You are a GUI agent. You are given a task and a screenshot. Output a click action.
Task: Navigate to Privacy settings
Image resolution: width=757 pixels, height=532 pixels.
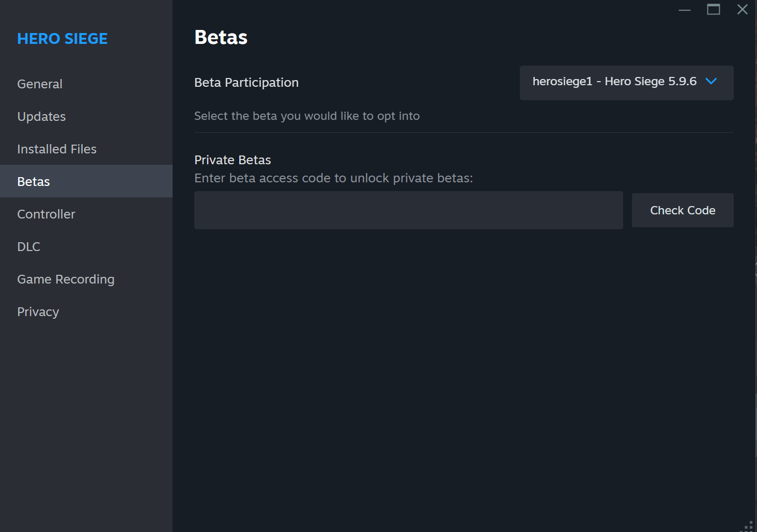[x=86, y=311]
